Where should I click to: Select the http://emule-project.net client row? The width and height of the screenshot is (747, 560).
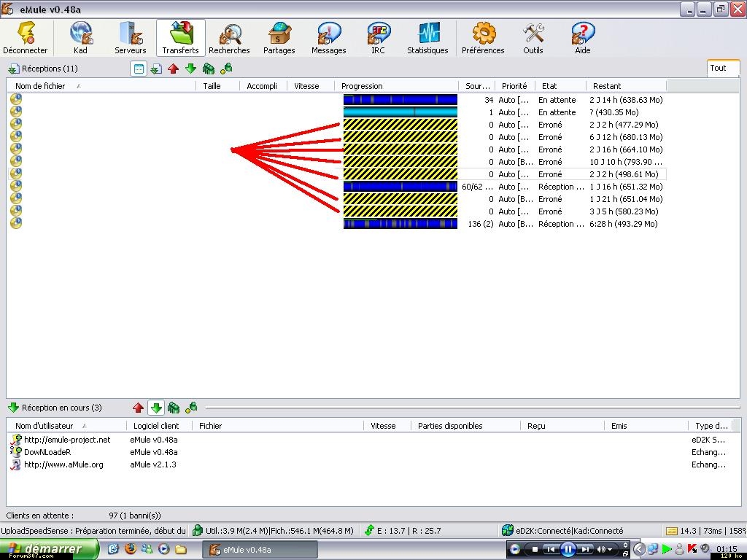[373, 440]
